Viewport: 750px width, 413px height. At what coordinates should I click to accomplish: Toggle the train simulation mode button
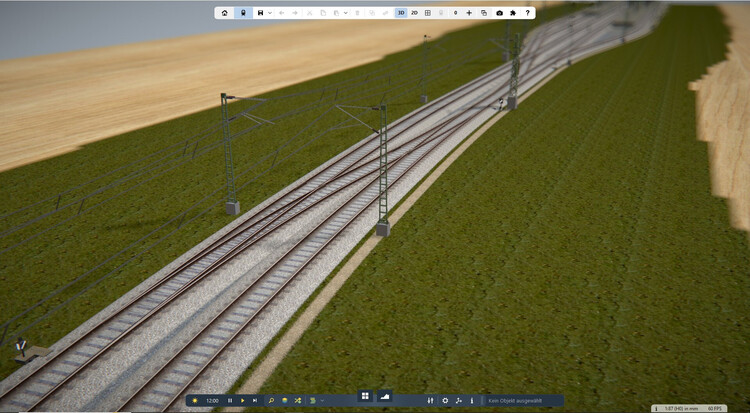[243, 13]
